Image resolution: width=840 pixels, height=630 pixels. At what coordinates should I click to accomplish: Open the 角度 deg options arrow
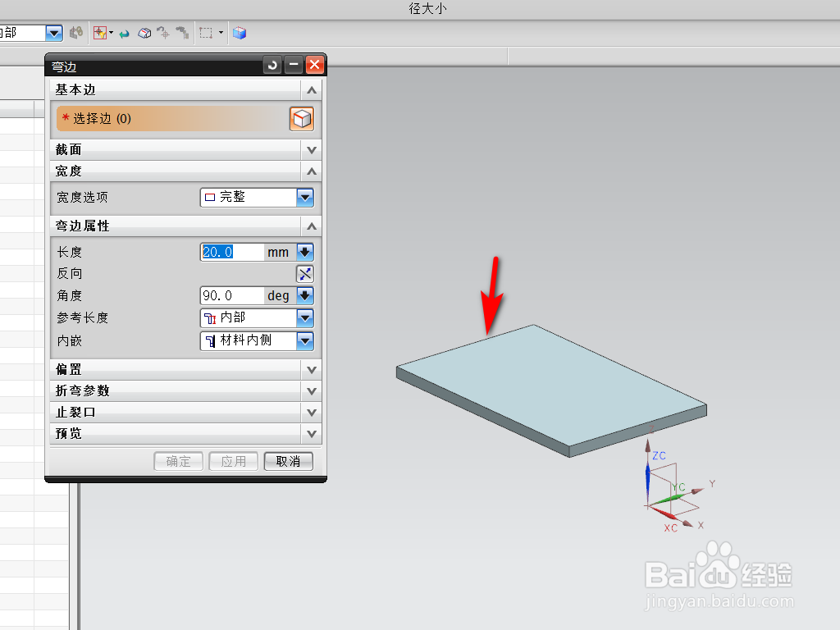pos(305,295)
